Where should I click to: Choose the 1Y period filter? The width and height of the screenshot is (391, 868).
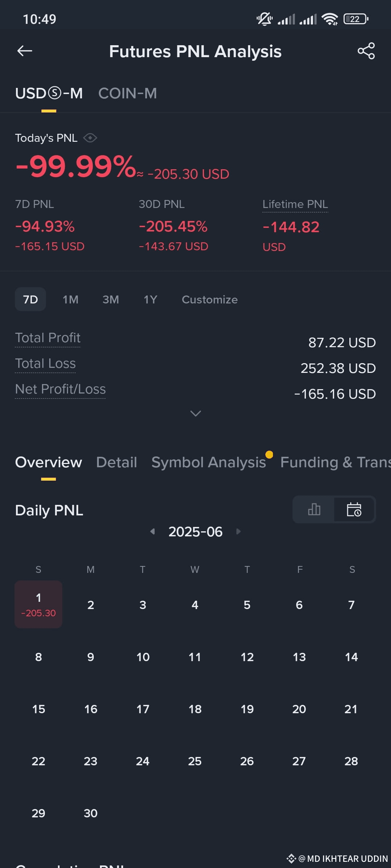(150, 299)
